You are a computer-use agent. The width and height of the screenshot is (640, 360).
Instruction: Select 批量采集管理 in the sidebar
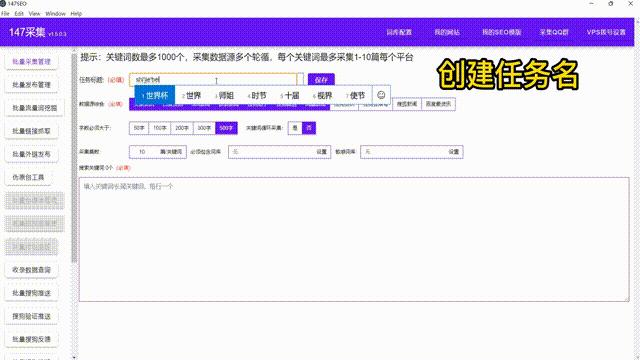31,62
